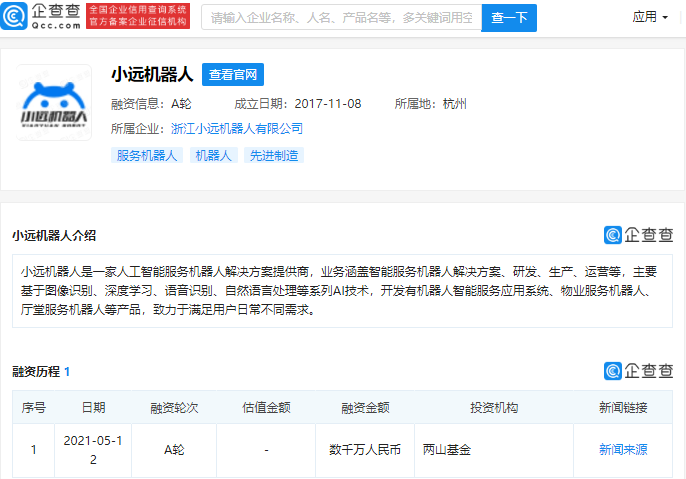
Task: Click the 序号 column header
Action: click(34, 407)
